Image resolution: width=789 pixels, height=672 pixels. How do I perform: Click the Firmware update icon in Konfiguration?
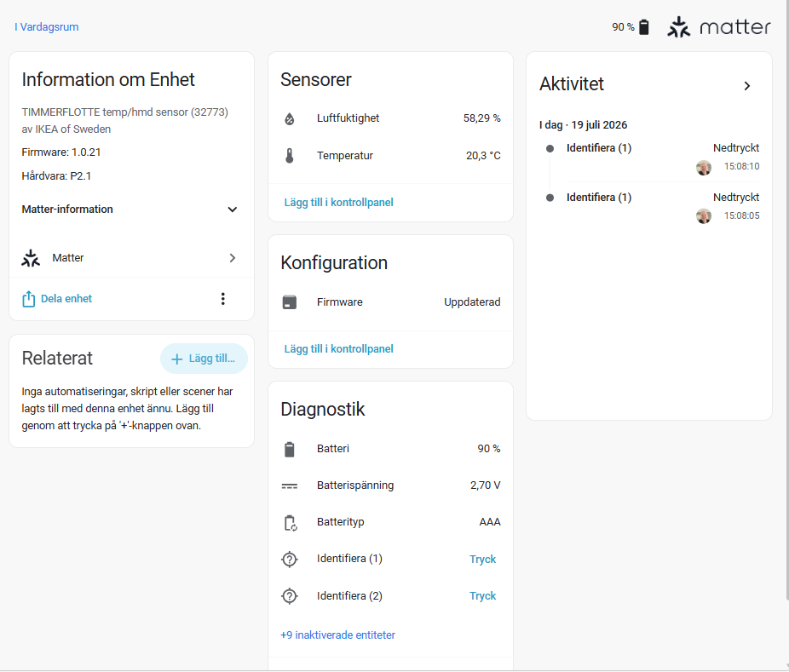click(290, 302)
